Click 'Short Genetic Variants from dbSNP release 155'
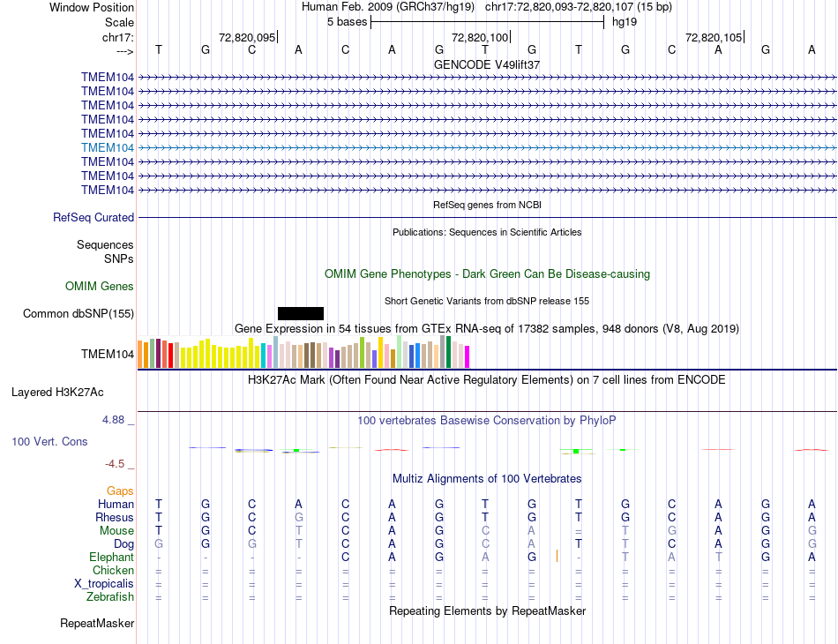The image size is (838, 644). 487,301
